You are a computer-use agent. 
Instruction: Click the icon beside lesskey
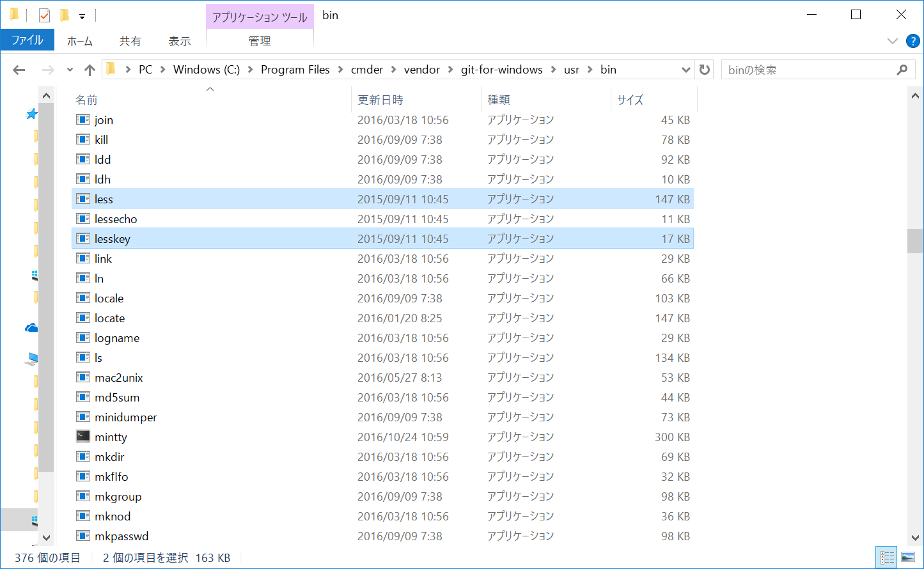pyautogui.click(x=83, y=238)
